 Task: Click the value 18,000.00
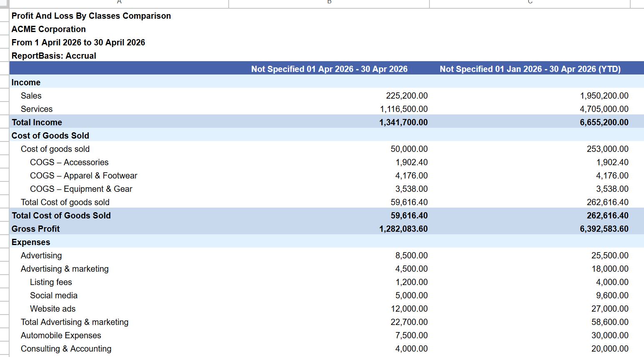coord(610,269)
